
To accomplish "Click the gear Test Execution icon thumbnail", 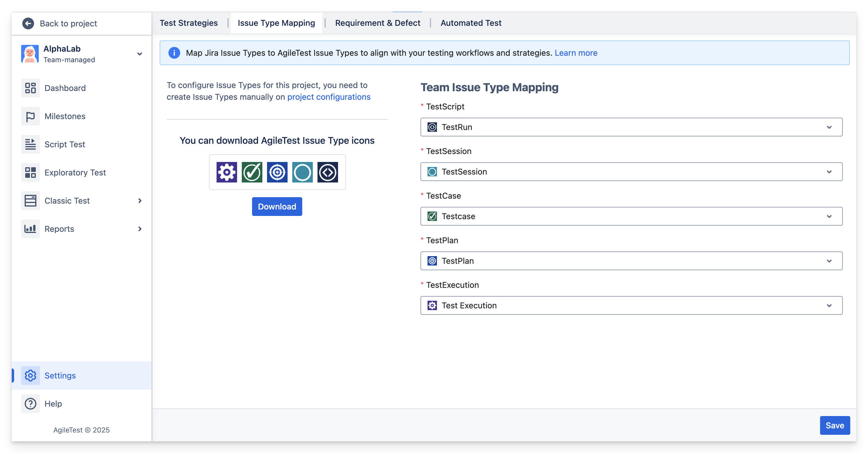I will 227,172.
